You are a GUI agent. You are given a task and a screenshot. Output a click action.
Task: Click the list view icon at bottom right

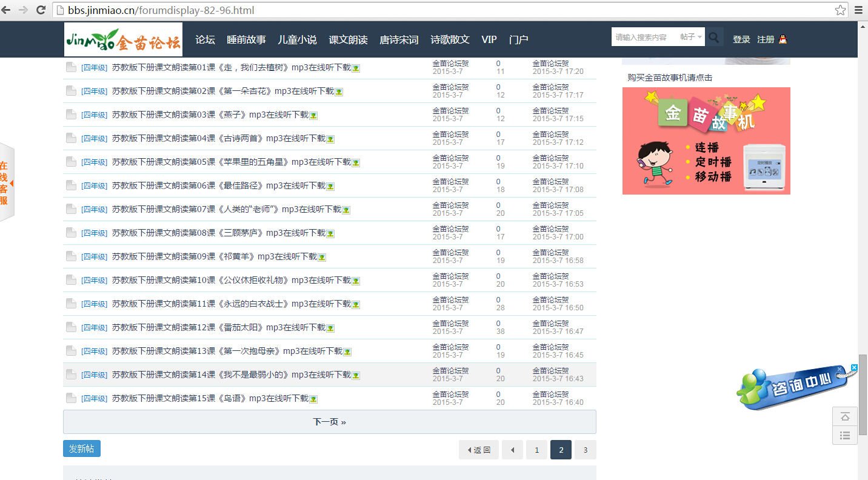pyautogui.click(x=845, y=435)
